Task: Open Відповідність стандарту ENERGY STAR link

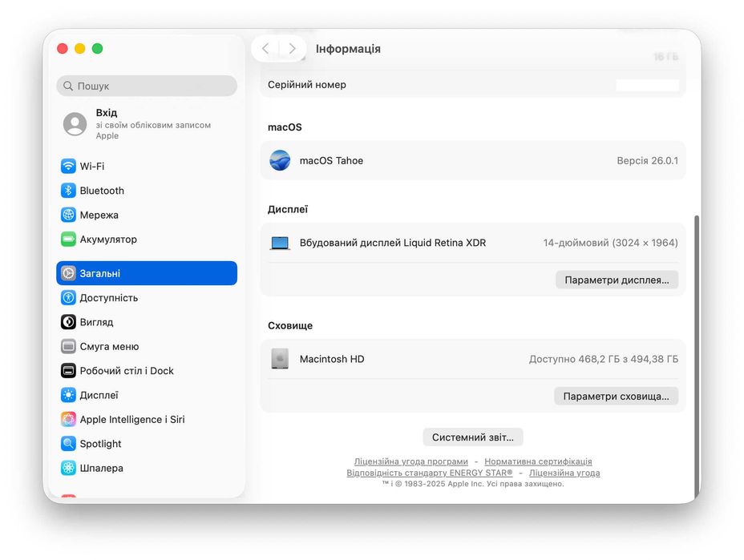Action: [430, 473]
